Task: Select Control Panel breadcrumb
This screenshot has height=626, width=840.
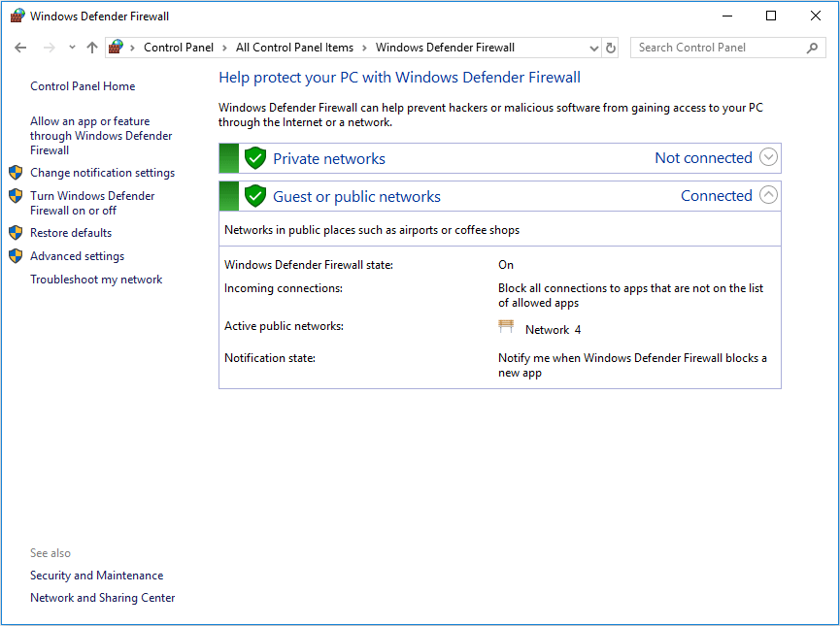Action: point(179,48)
